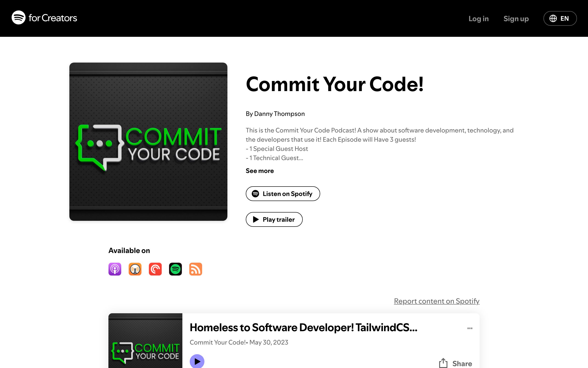Screen dimensions: 588x368
Task: Click Play trailer button
Action: [x=274, y=219]
